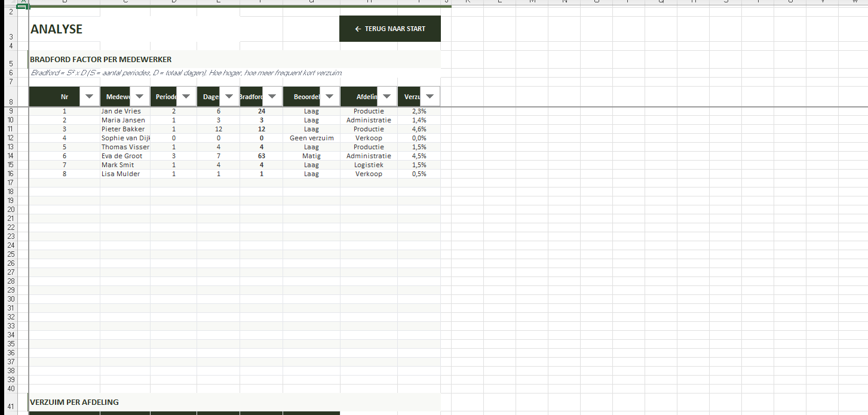Click row header 25
Screen dimensions: 868x415
tap(10, 254)
